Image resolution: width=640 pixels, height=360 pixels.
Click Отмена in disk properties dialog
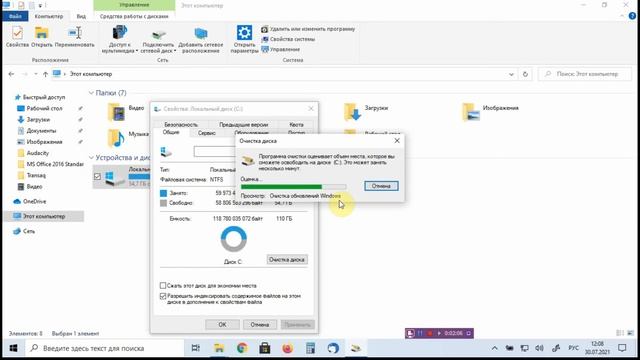click(x=260, y=324)
